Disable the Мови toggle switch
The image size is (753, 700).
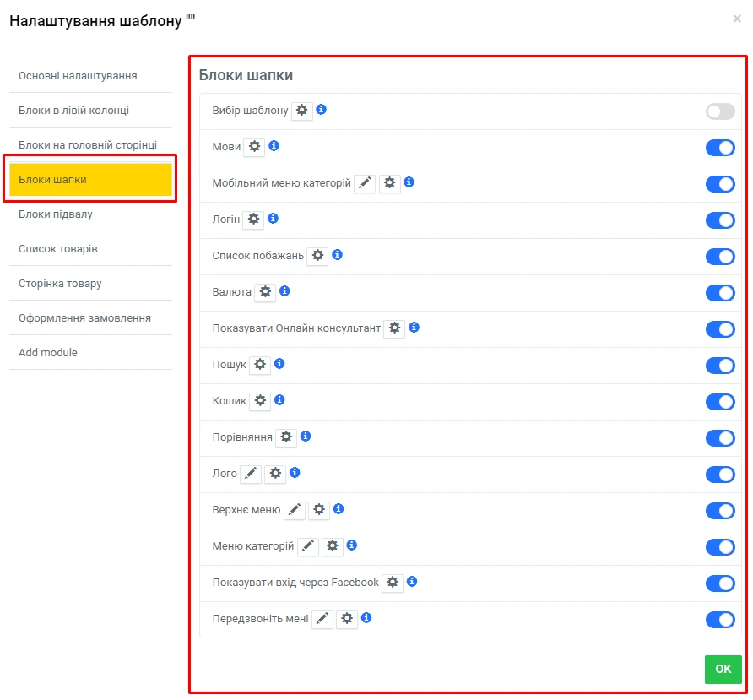pyautogui.click(x=720, y=148)
